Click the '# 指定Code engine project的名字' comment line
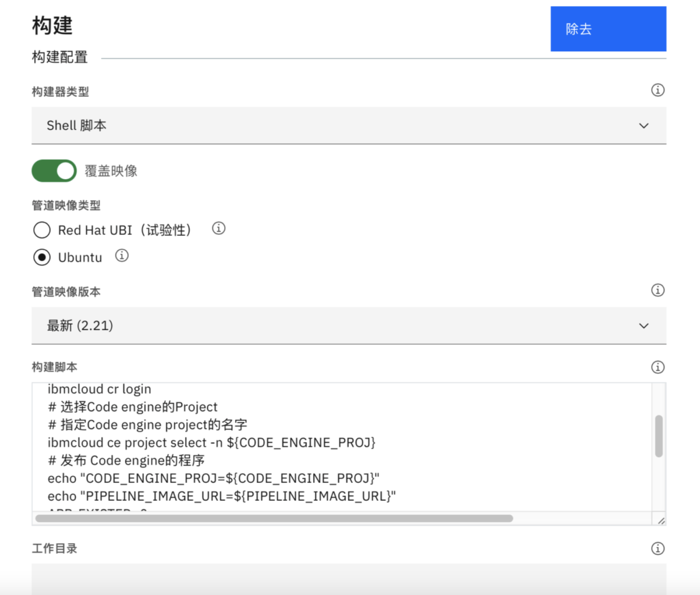Image resolution: width=700 pixels, height=595 pixels. (x=148, y=425)
